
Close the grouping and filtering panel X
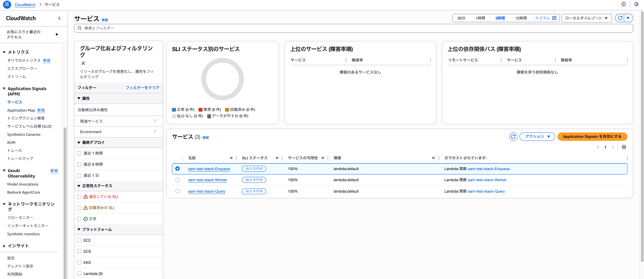(x=83, y=63)
